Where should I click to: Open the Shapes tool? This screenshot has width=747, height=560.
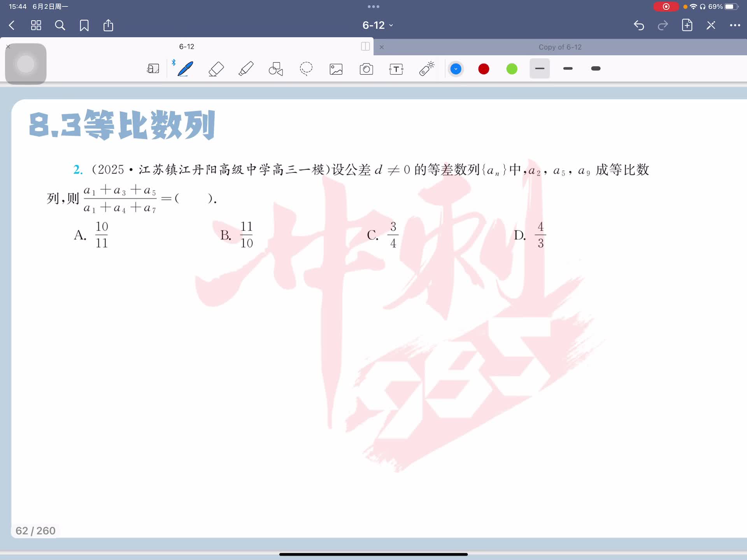point(276,69)
